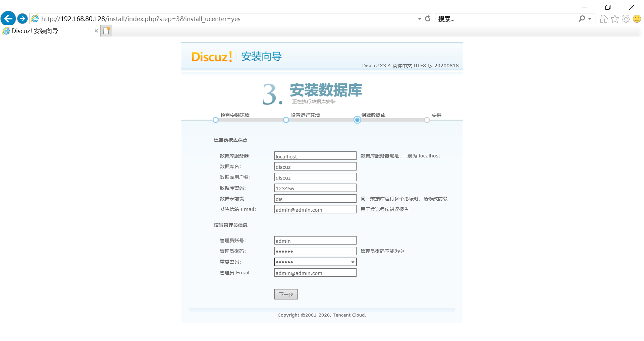Click the 用于发送程序错误报告 hint text
644x341 pixels.
(385, 209)
